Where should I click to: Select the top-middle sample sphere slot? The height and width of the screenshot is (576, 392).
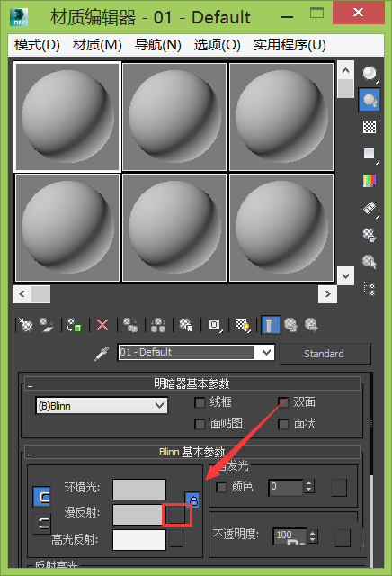pyautogui.click(x=174, y=117)
